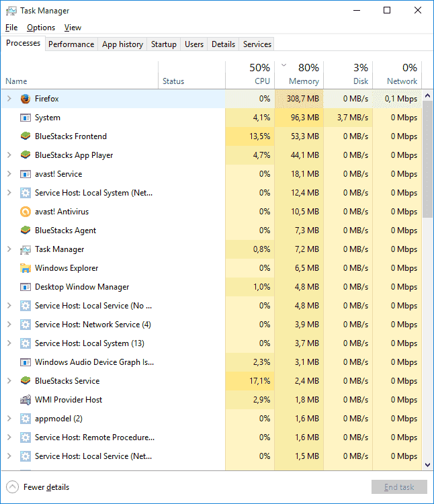Sort by the Network column header
This screenshot has width=434, height=504.
point(397,75)
